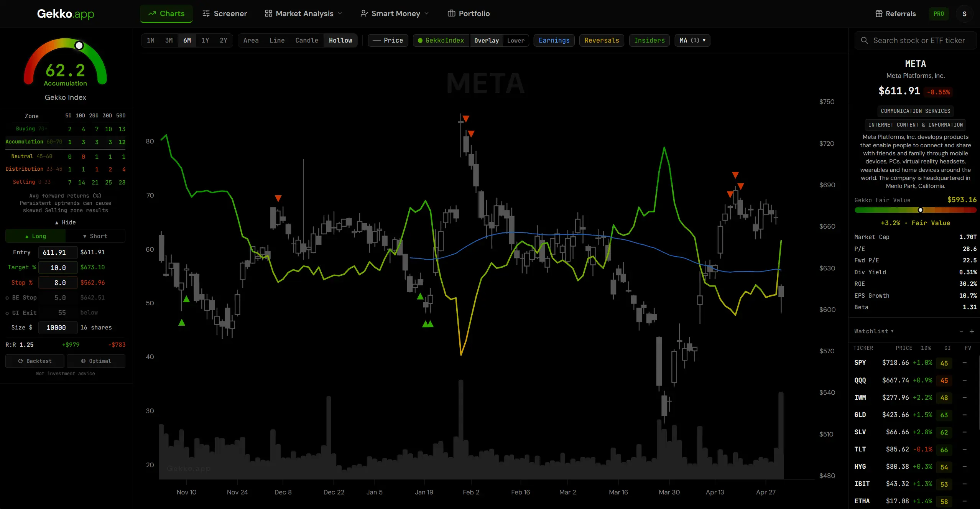This screenshot has height=509, width=980.
Task: Toggle the Reversals overlay
Action: (602, 40)
